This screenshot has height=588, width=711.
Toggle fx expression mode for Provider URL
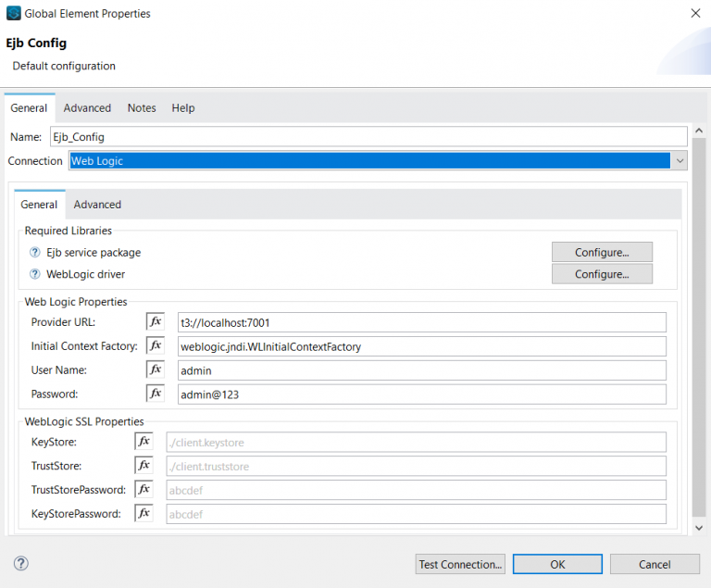pyautogui.click(x=156, y=321)
